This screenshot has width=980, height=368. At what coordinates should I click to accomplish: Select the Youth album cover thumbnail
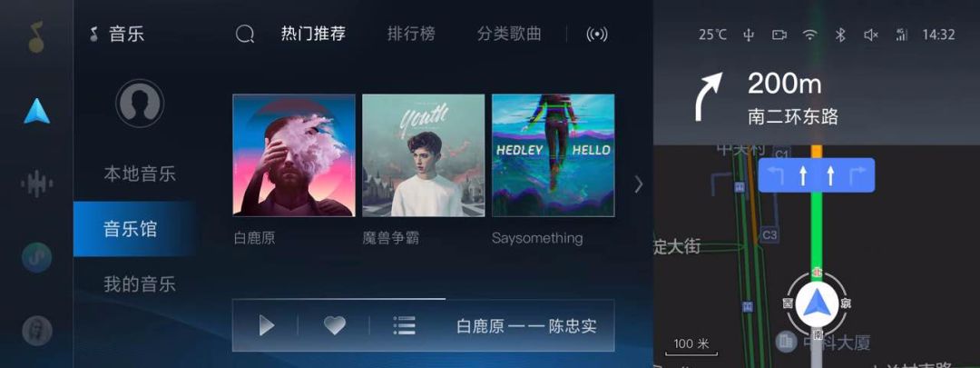pyautogui.click(x=423, y=155)
